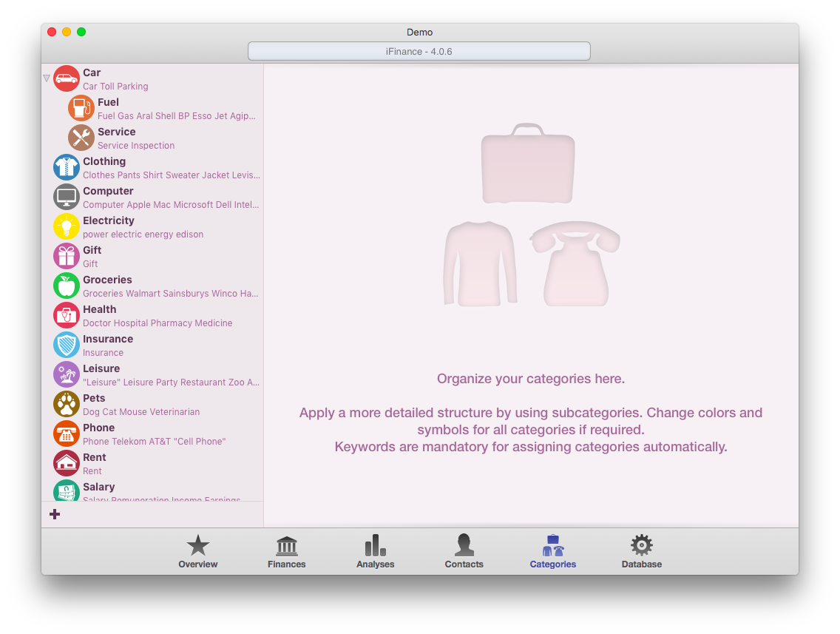Open the Contacts tab
Image resolution: width=840 pixels, height=634 pixels.
pyautogui.click(x=464, y=552)
